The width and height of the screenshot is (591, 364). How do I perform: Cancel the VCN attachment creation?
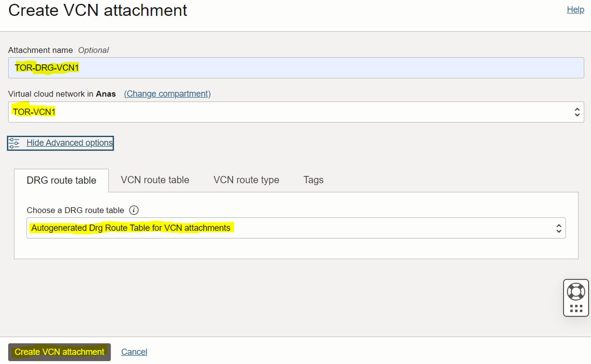tap(134, 352)
